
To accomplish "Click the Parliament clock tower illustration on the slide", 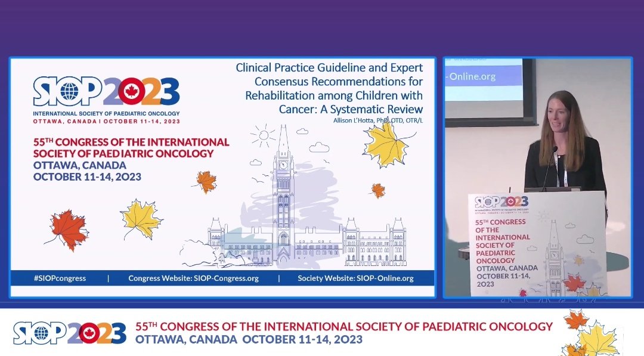I will tap(283, 195).
